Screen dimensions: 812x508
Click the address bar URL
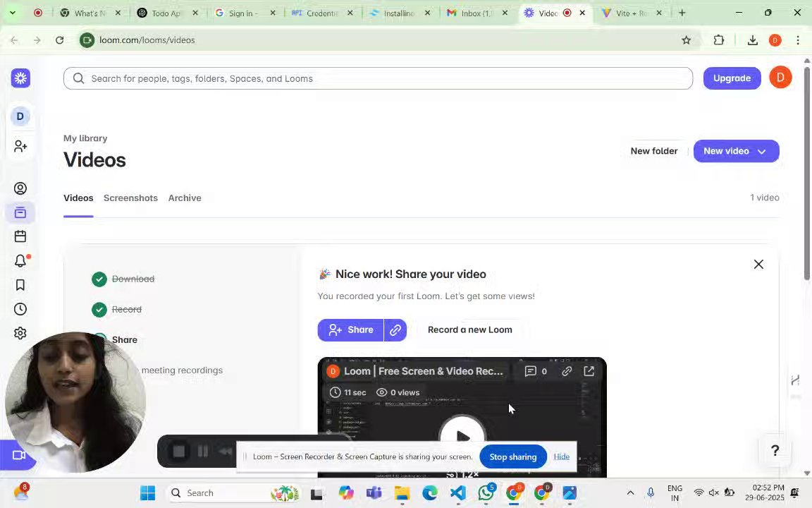(147, 40)
